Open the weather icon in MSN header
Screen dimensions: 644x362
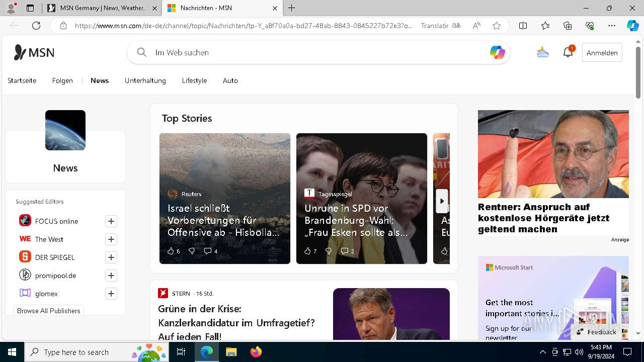point(542,52)
